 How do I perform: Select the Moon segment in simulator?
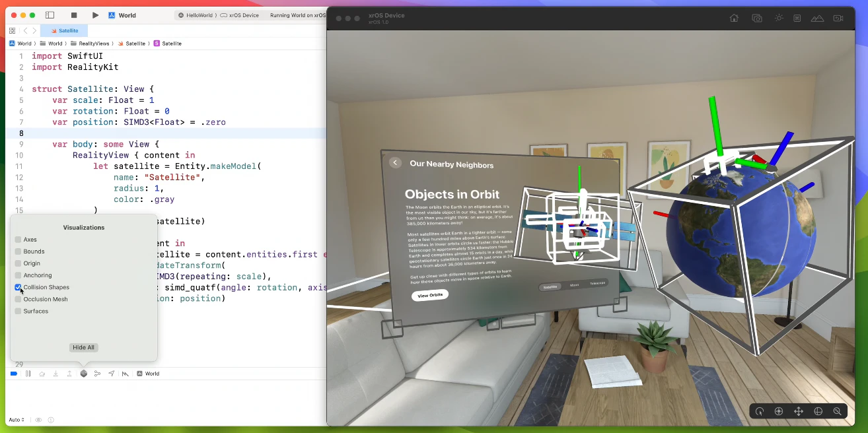point(574,285)
